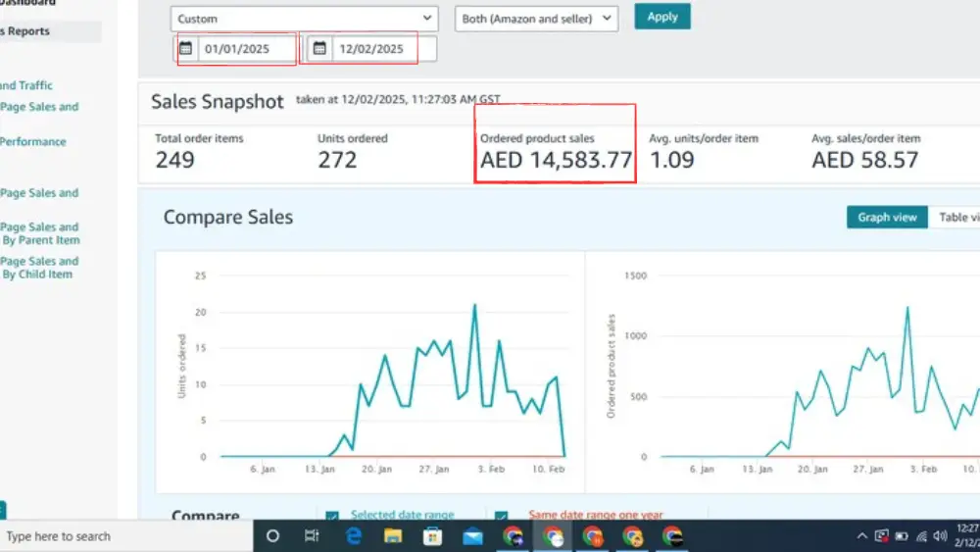Toggle Same date range one year checkbox

(x=503, y=516)
